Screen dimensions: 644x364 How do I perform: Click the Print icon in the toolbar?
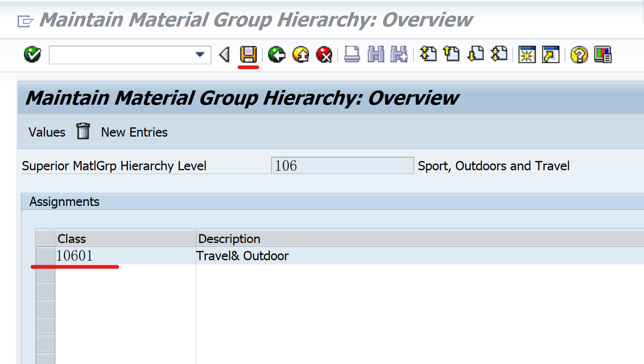352,54
